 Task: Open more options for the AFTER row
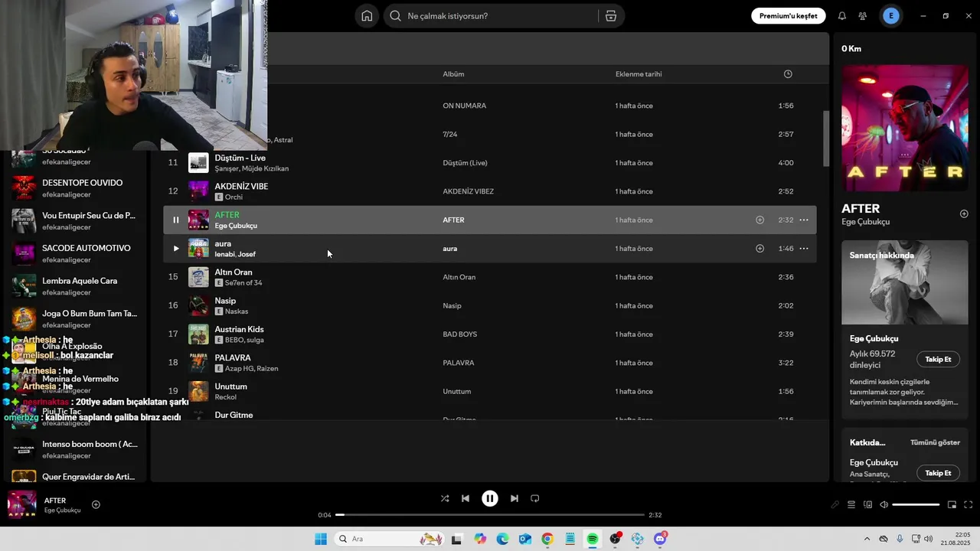(x=804, y=220)
